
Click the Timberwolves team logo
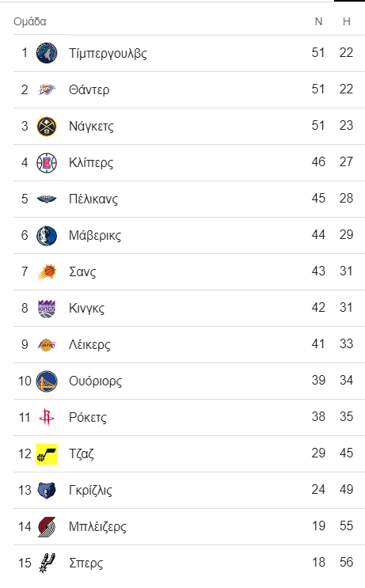(47, 53)
